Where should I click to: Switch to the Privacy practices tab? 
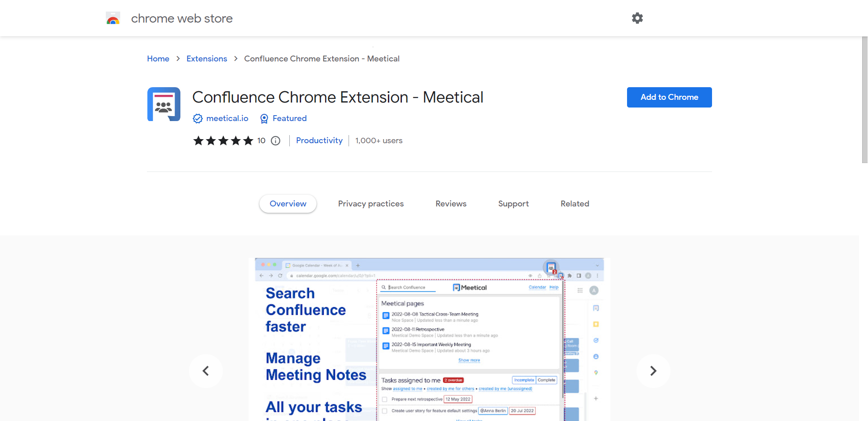click(371, 204)
